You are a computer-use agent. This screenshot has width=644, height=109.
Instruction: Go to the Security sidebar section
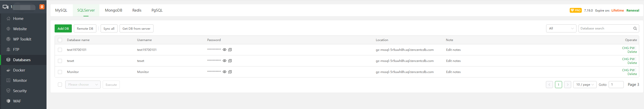coord(20,91)
